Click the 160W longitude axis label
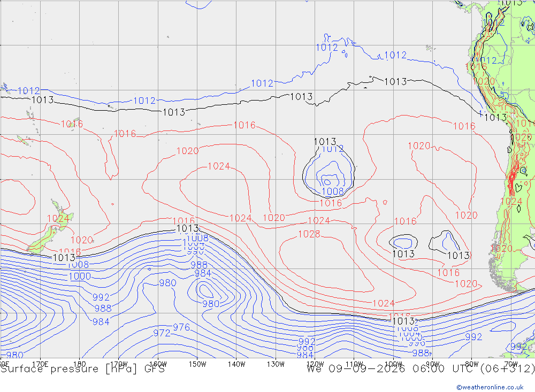The height and width of the screenshot is (392, 535). pyautogui.click(x=158, y=364)
